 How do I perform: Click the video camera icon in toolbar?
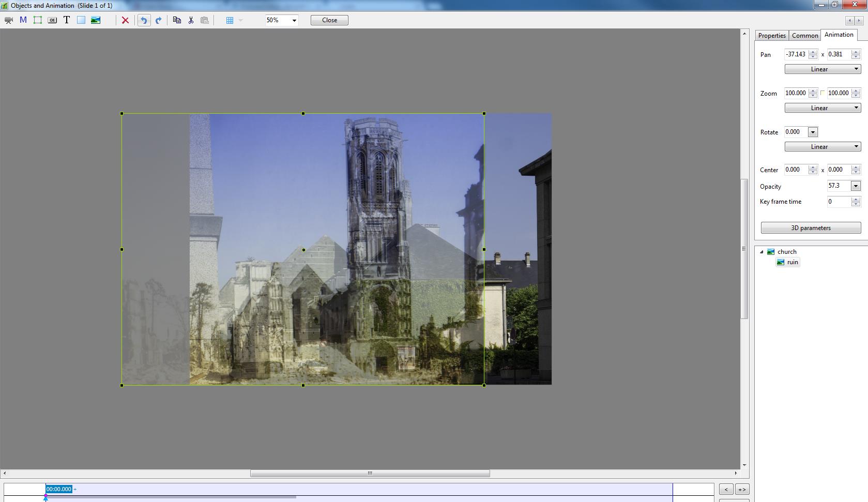click(x=9, y=20)
